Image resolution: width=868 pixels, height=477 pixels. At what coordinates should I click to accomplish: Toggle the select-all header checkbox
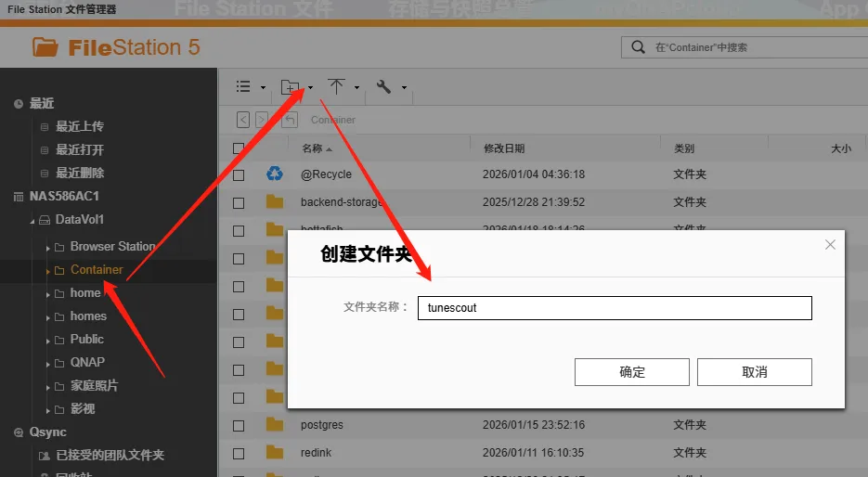point(239,148)
